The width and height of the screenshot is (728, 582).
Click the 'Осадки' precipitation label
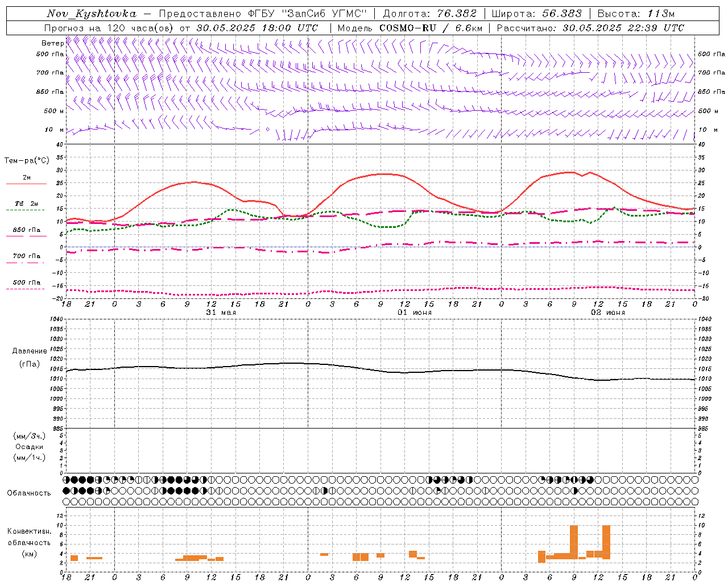[x=29, y=447]
